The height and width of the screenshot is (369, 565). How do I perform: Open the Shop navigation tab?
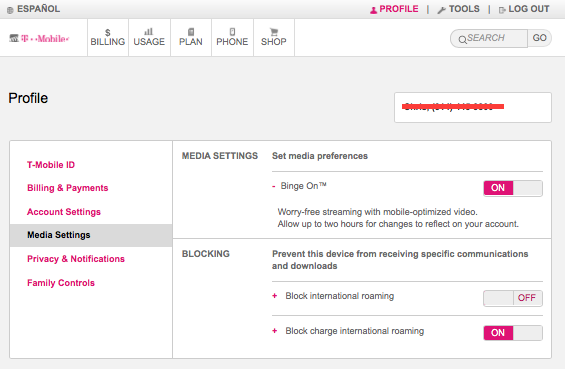click(x=274, y=37)
